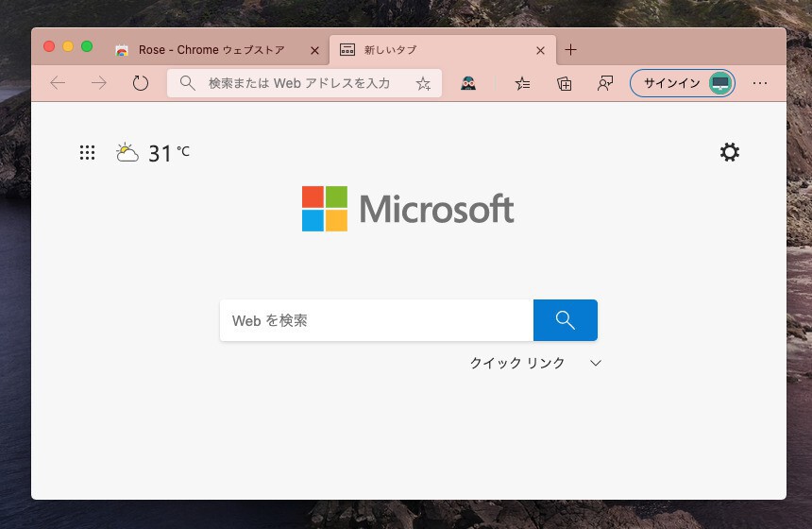
Task: Close the 新しいタブ tab
Action: click(540, 50)
